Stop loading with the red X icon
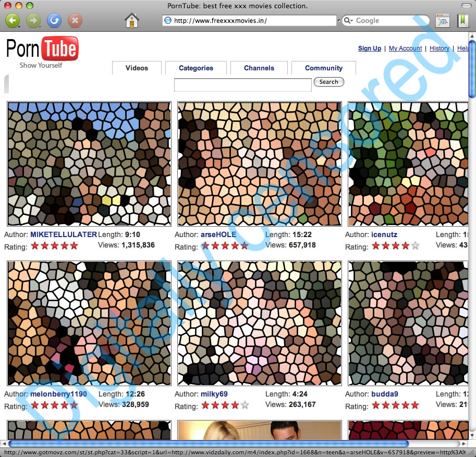 [75, 21]
